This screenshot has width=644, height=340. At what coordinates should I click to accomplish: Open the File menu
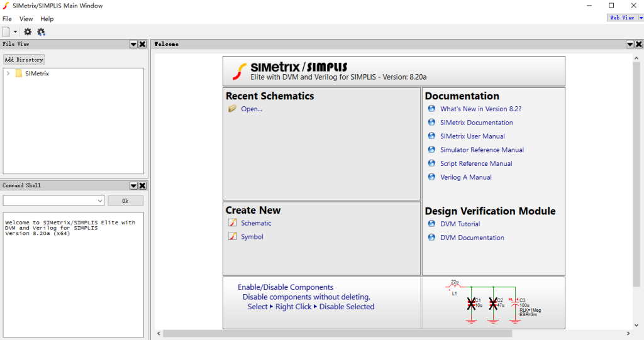point(7,19)
